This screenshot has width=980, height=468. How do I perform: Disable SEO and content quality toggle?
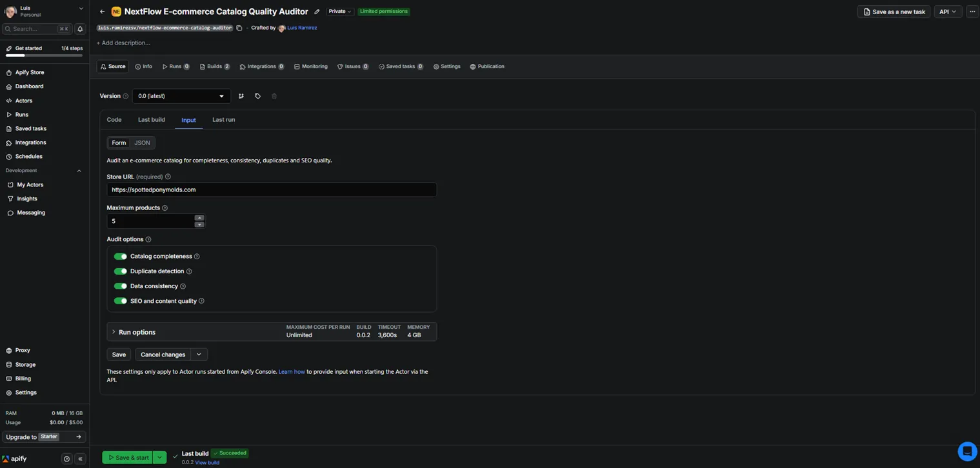pos(121,301)
